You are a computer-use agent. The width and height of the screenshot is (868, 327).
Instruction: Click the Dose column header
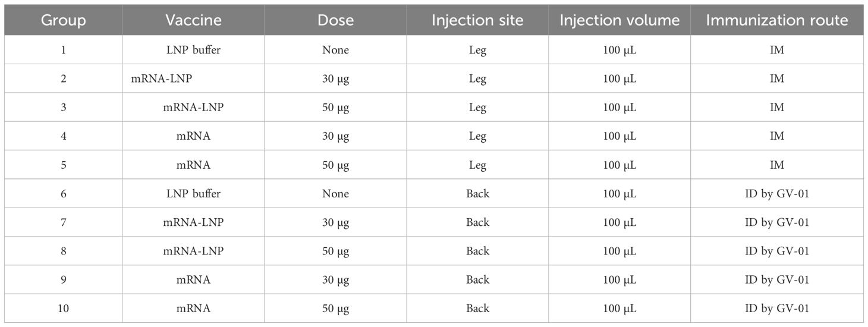[335, 20]
